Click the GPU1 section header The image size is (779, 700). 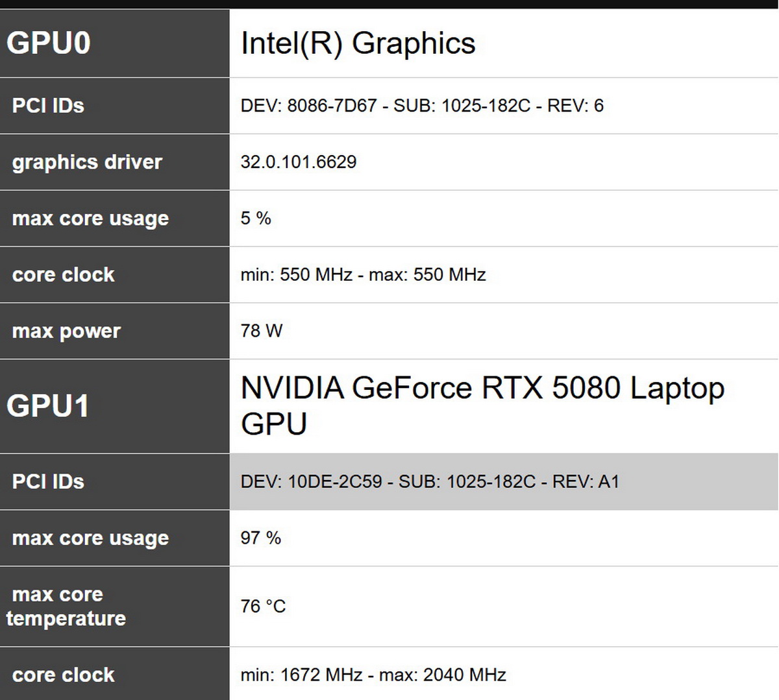(48, 407)
